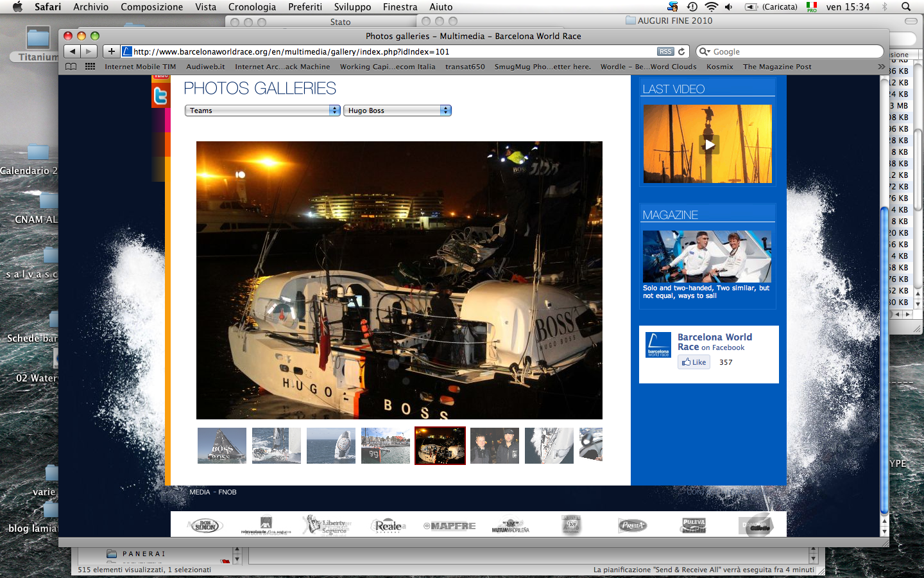The image size is (924, 578).
Task: Click the RSS badge in address bar
Action: click(665, 51)
